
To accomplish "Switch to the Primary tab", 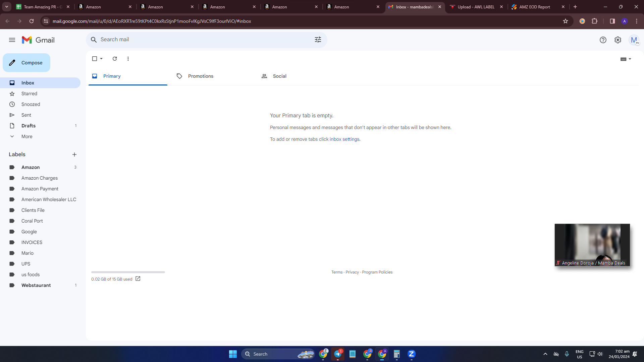I will coord(128,76).
